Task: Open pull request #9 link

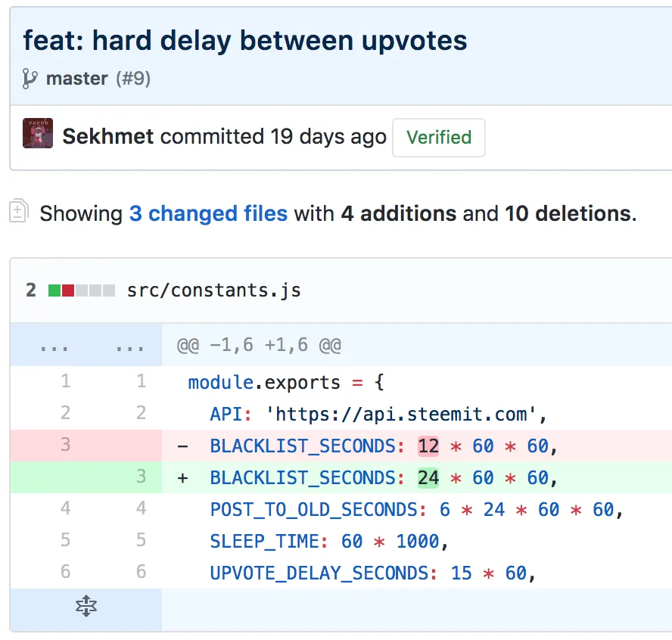Action: tap(133, 78)
